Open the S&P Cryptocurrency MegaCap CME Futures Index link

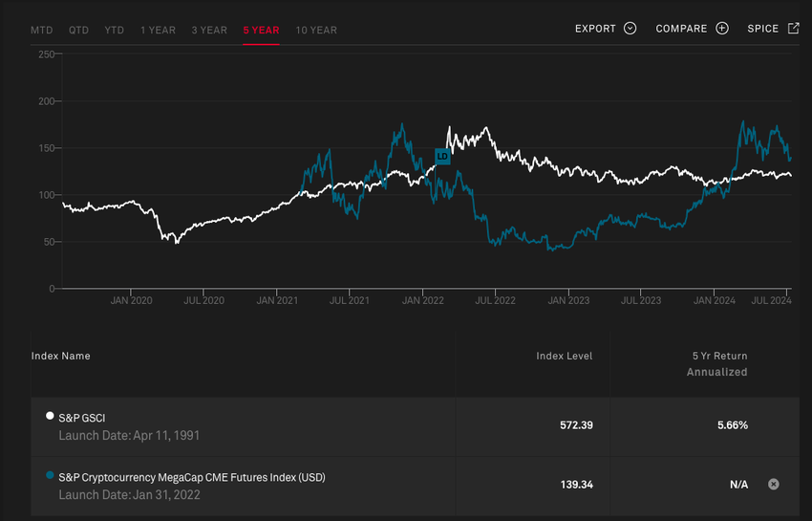[x=191, y=476]
